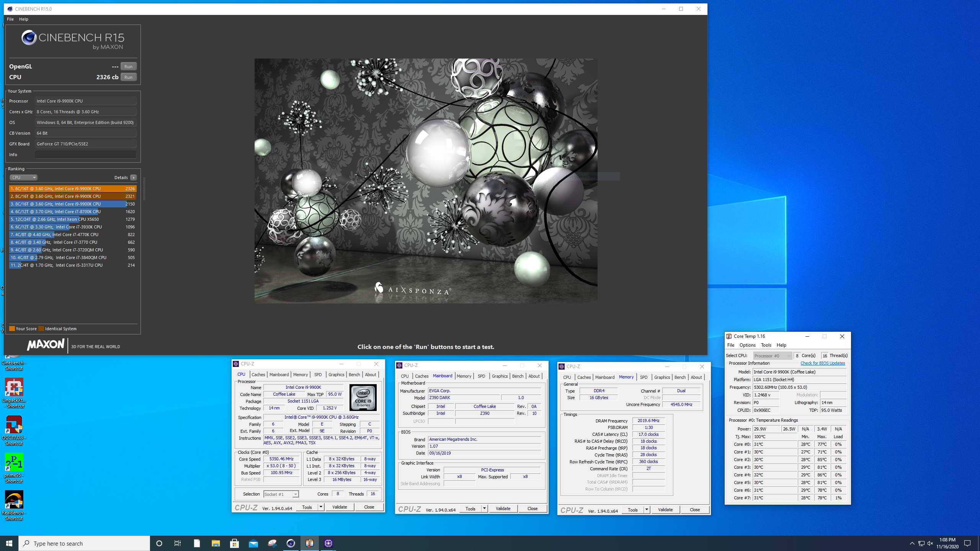Open the Core Temp File menu
980x551 pixels.
click(x=731, y=345)
